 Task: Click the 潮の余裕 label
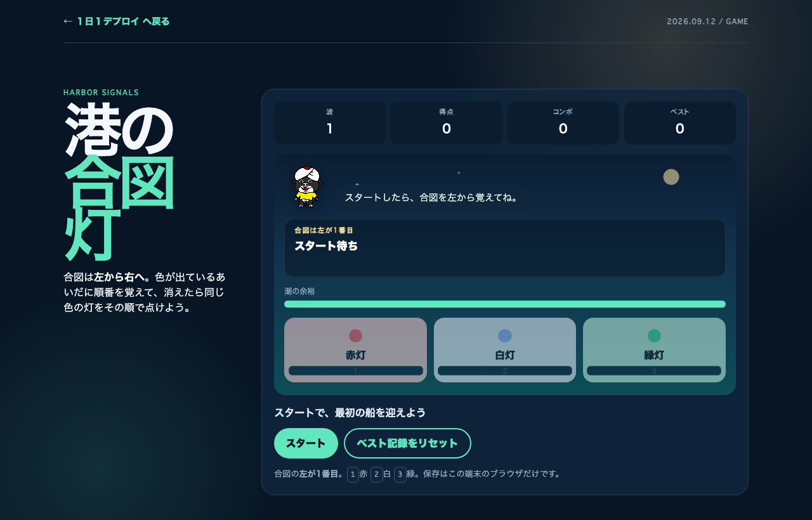pyautogui.click(x=299, y=291)
